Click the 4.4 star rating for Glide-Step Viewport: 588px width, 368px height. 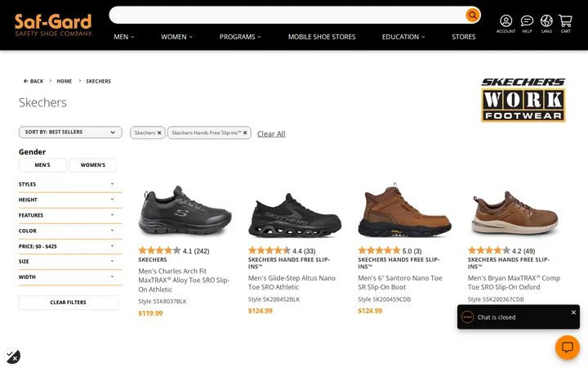(x=282, y=251)
